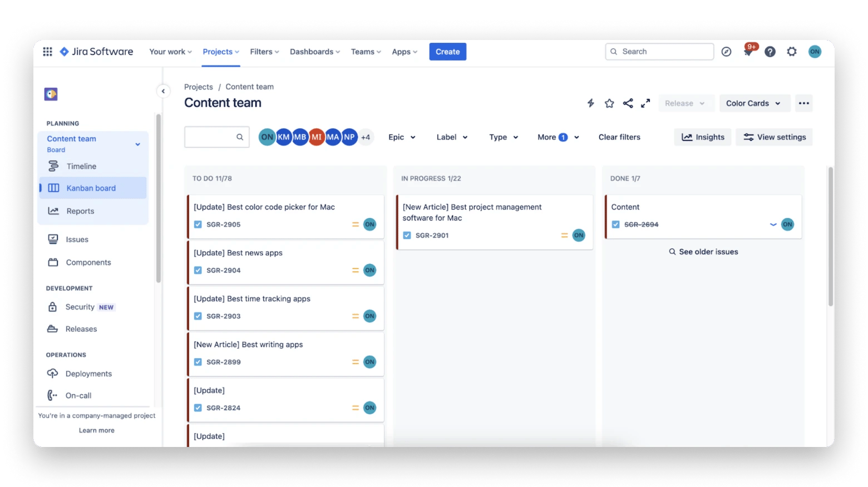This screenshot has height=487, width=868.
Task: Click the task type checkbox icon on SGR-2904
Action: (x=198, y=270)
